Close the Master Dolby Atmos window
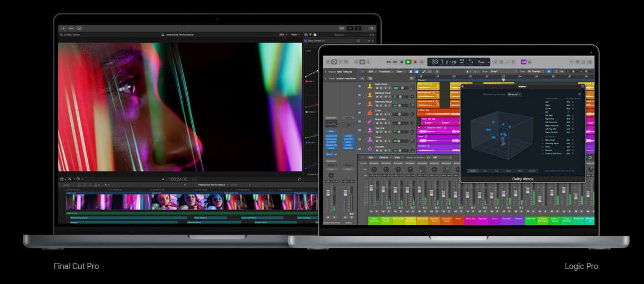This screenshot has width=644, height=284. 462,87
